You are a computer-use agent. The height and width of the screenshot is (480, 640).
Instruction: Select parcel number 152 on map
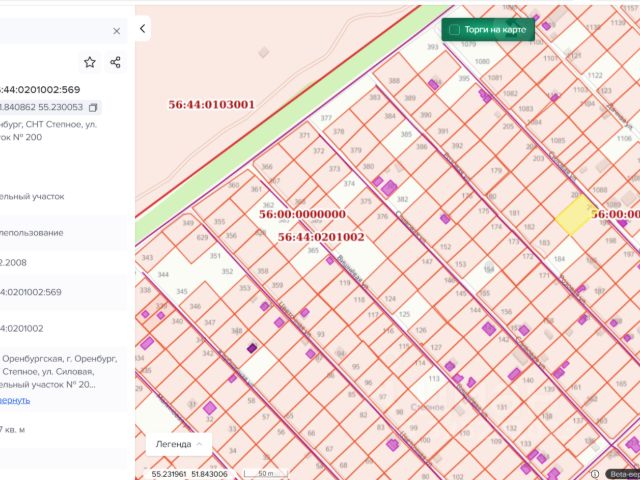click(x=445, y=247)
